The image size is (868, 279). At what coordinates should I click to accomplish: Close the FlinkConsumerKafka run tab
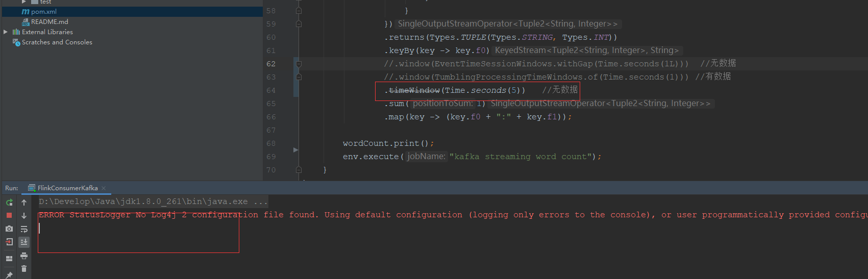[104, 188]
